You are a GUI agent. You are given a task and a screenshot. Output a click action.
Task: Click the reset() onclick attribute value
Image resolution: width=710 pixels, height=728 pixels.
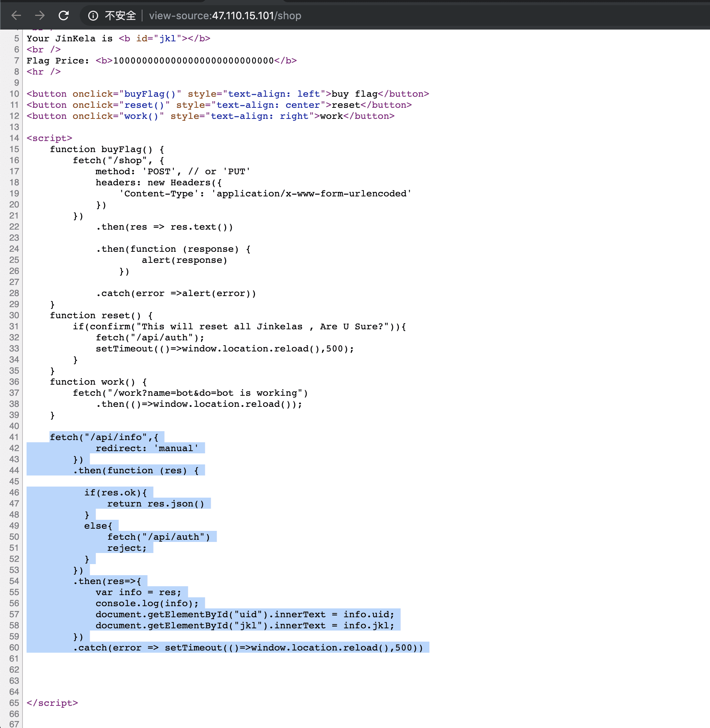click(144, 105)
